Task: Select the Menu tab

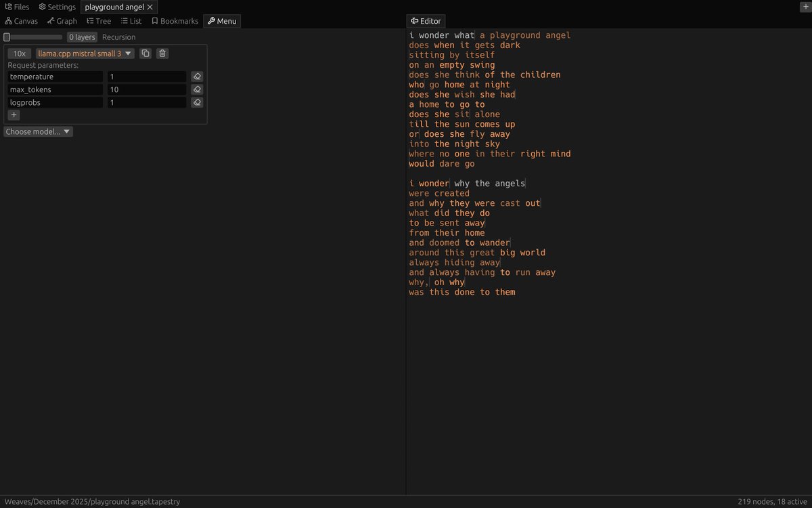Action: click(222, 21)
